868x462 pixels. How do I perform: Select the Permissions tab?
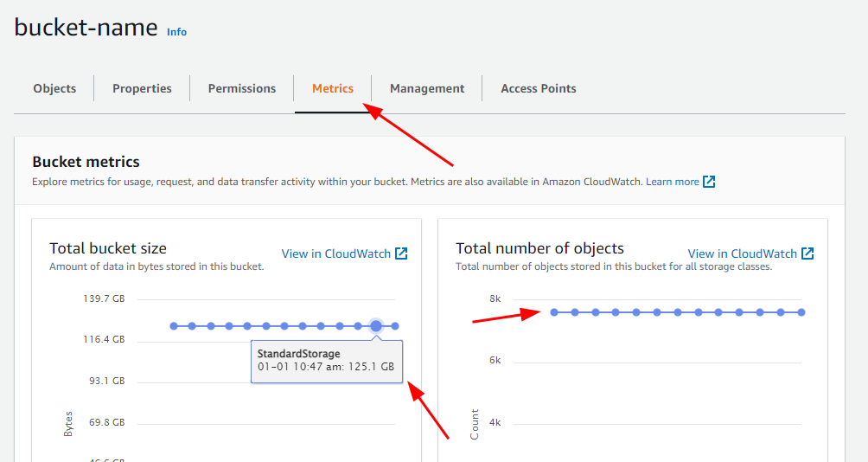(242, 88)
